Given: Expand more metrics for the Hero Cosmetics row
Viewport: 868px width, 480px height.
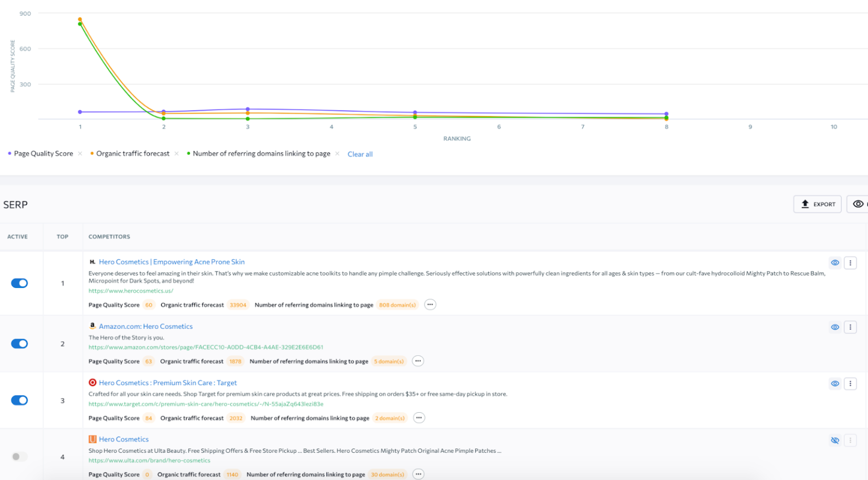Looking at the screenshot, I should (x=430, y=304).
